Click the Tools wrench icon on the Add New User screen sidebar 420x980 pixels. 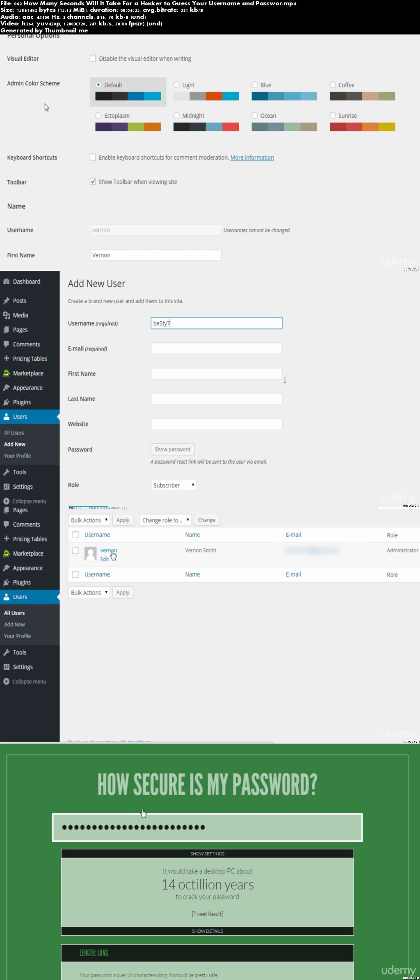coord(6,472)
